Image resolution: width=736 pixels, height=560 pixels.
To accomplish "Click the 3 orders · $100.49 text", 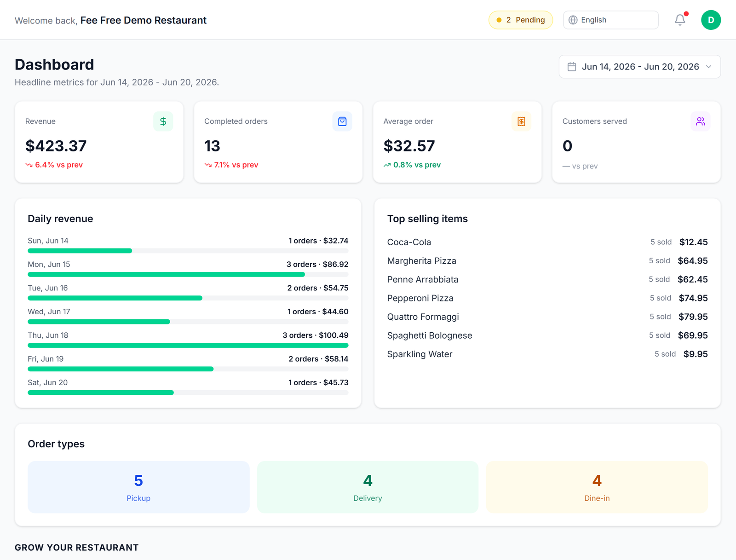I will coord(315,335).
